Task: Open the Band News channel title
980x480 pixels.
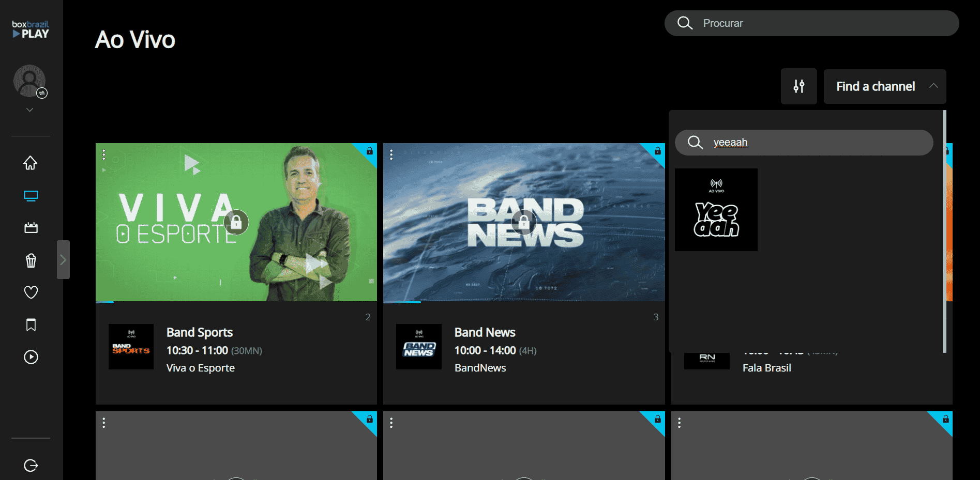Action: tap(485, 332)
